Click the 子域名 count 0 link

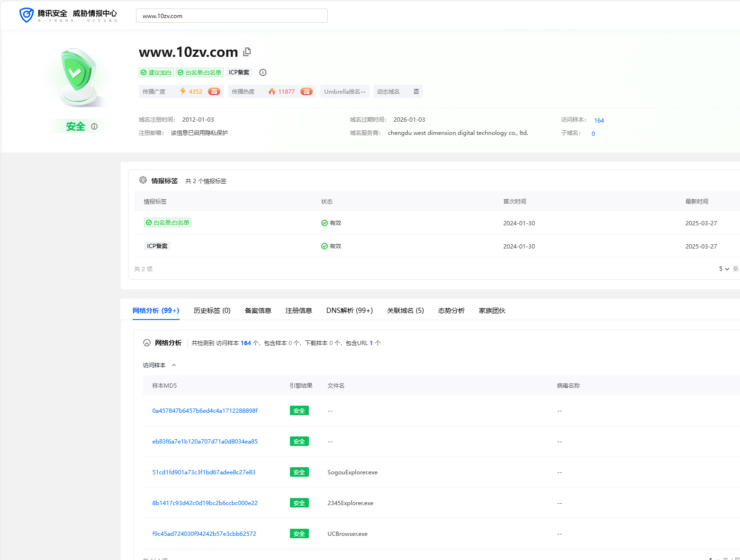click(x=593, y=133)
